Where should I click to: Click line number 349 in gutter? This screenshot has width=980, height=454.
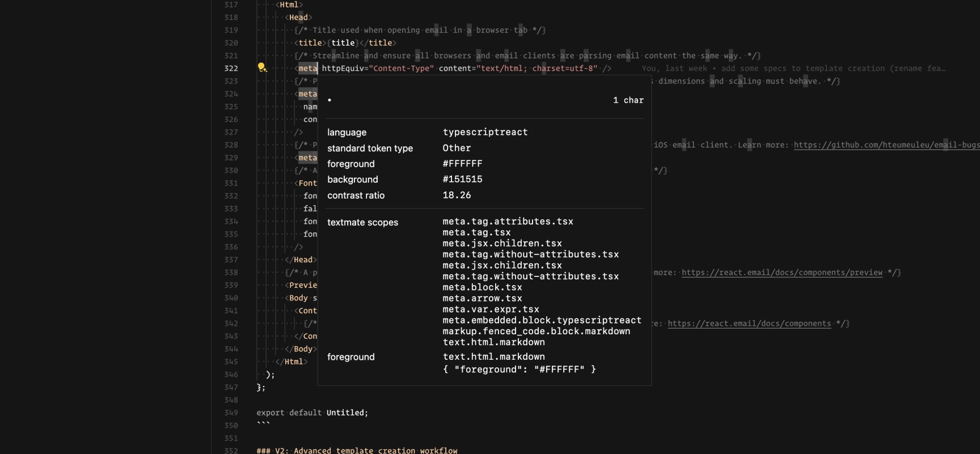(x=231, y=413)
